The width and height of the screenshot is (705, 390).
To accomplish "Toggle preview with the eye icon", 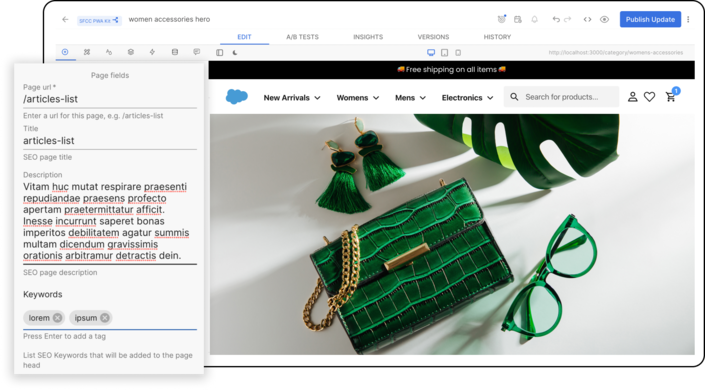I will (604, 19).
